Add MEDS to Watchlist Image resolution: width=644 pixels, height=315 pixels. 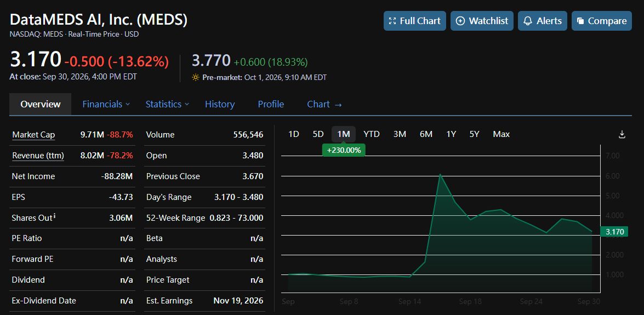[x=482, y=21]
